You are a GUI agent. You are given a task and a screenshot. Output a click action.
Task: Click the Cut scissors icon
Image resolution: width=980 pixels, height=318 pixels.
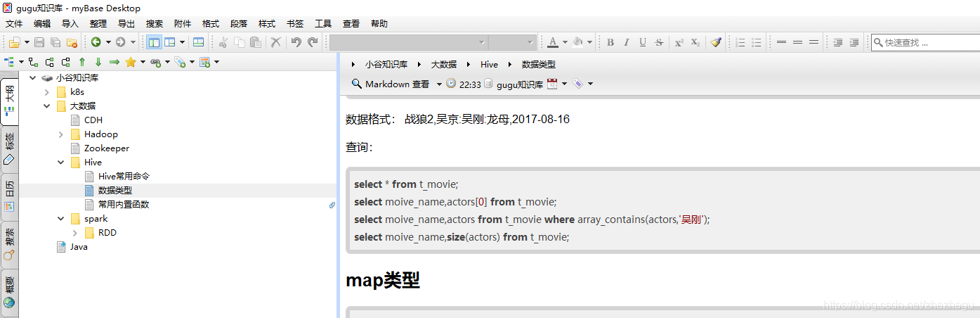pyautogui.click(x=223, y=42)
